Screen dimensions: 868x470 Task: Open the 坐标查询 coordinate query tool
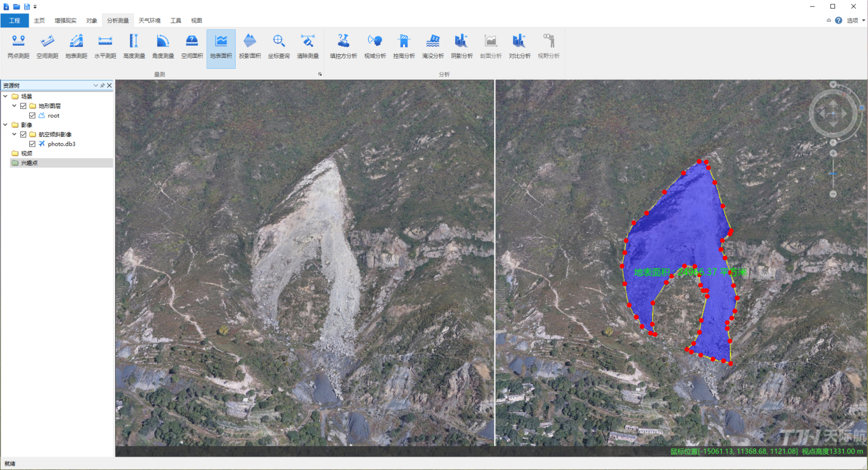[x=278, y=47]
